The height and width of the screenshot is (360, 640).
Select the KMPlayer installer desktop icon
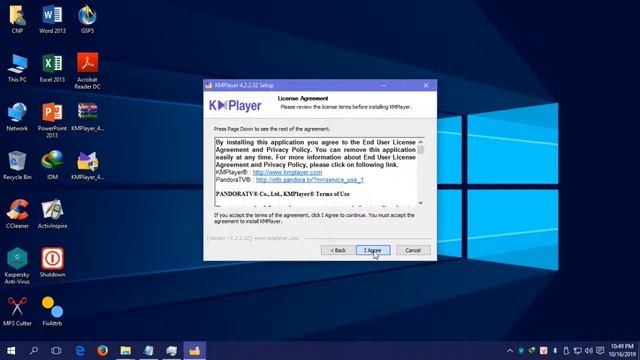click(x=87, y=166)
